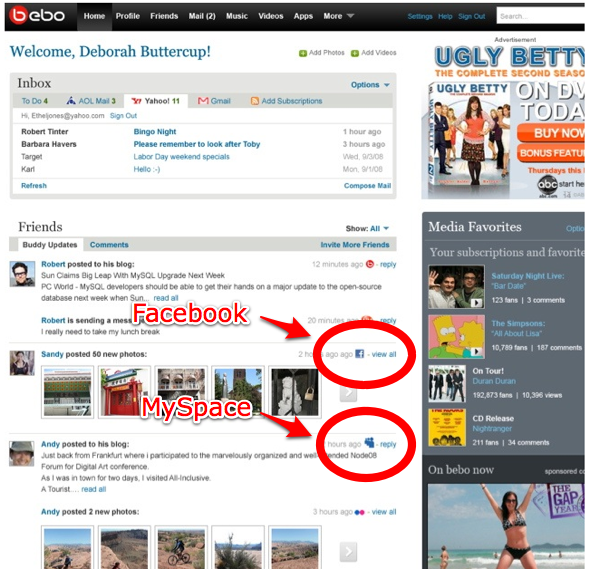Click the red Bebo icon on Robert's post
This screenshot has height=569, width=590.
point(370,264)
